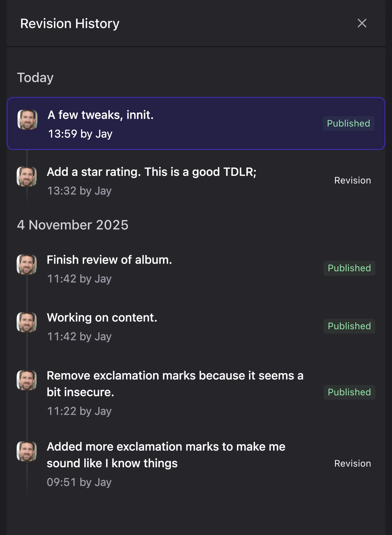Image resolution: width=392 pixels, height=535 pixels.
Task: Open the 'Add a star rating' revision
Action: tap(152, 172)
